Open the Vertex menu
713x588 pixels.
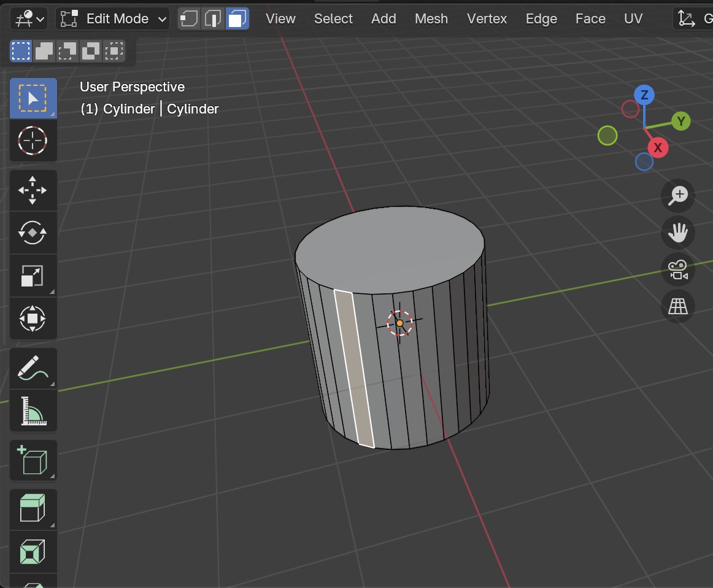487,18
